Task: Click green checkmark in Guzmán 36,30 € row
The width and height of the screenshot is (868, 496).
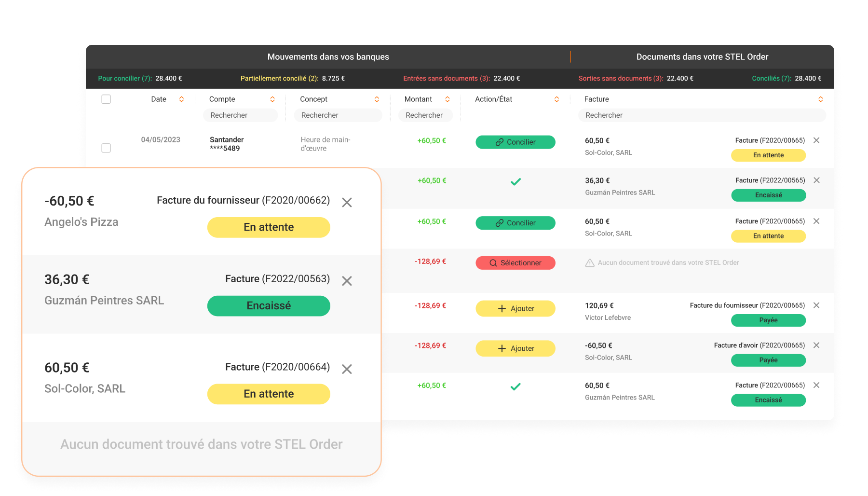Action: [515, 182]
